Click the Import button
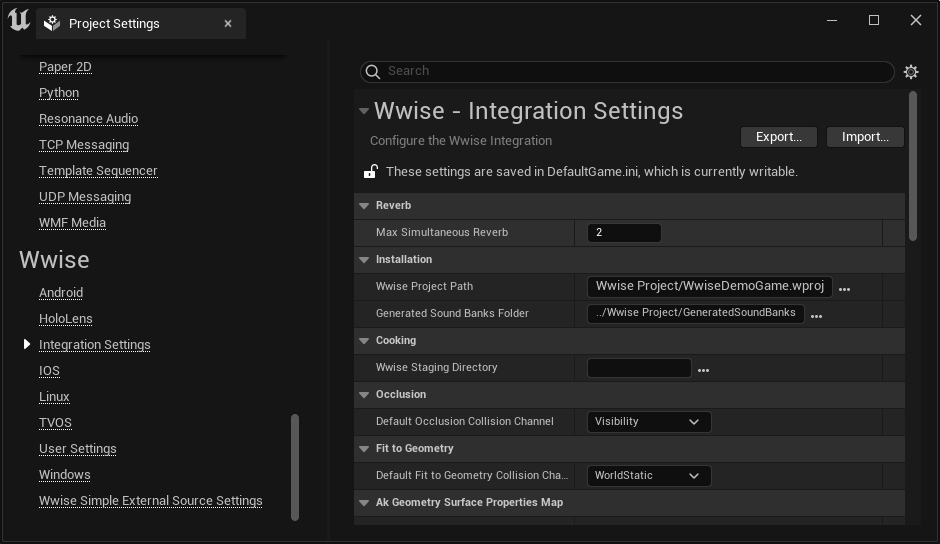940x544 pixels. point(865,137)
